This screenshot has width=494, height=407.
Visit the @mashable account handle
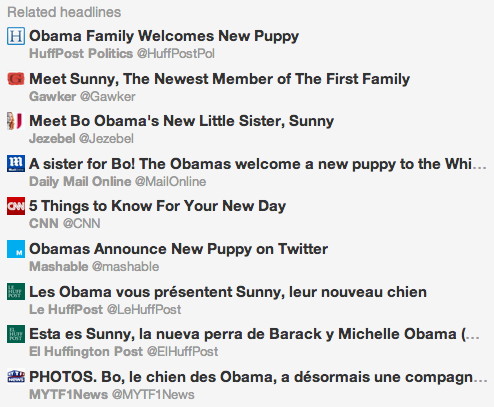coord(125,267)
